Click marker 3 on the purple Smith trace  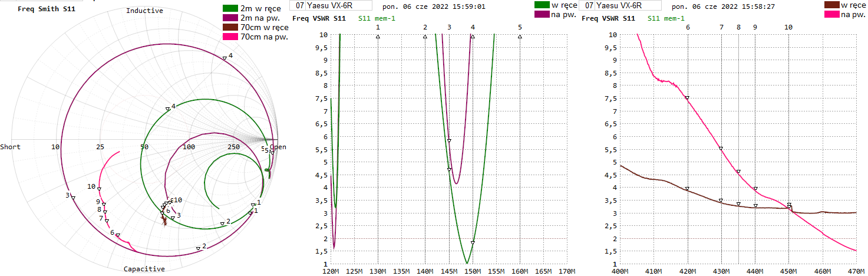tap(73, 198)
